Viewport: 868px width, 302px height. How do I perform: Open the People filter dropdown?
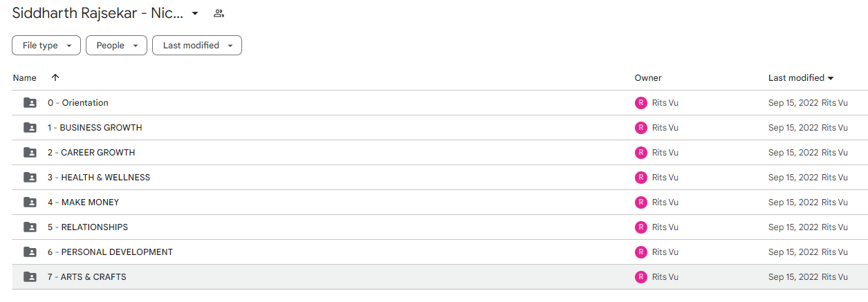point(116,46)
